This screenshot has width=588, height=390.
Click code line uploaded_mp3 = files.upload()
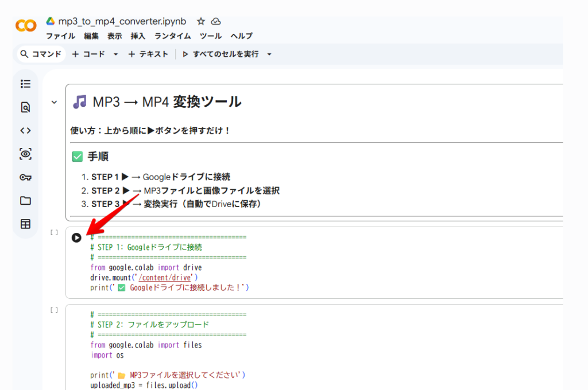[144, 385]
